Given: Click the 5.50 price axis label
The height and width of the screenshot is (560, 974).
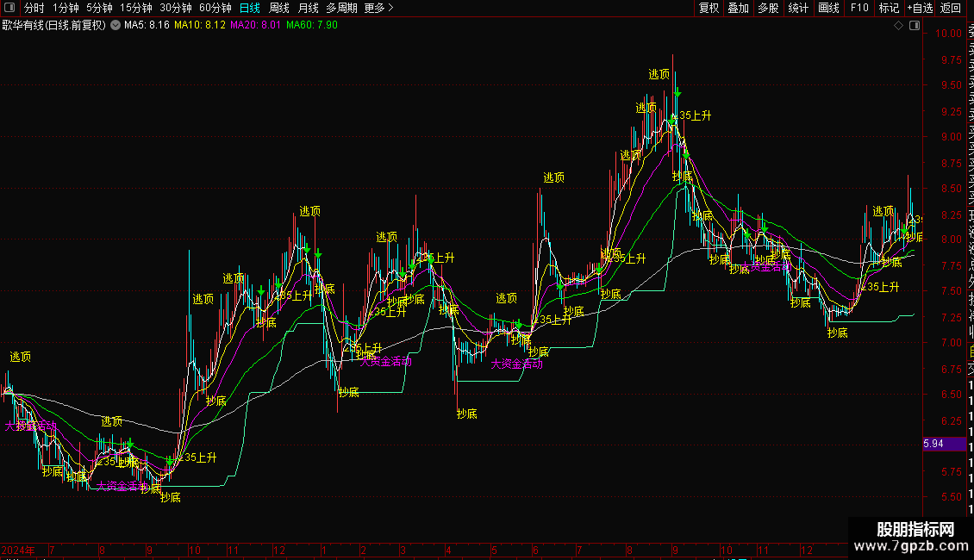Looking at the screenshot, I should 952,496.
